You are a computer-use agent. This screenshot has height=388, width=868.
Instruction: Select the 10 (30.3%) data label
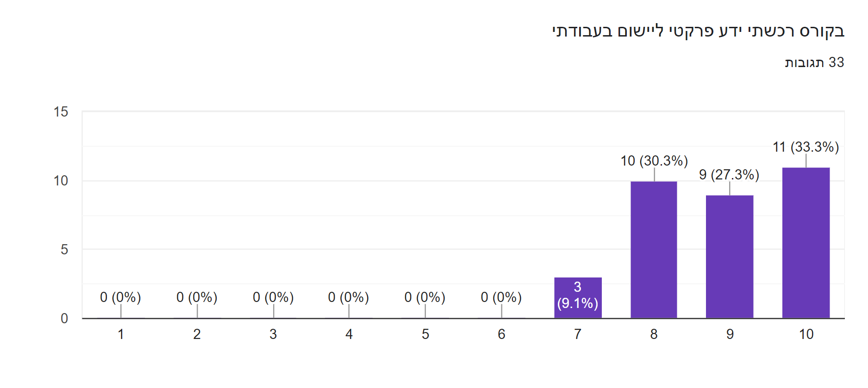coord(654,161)
